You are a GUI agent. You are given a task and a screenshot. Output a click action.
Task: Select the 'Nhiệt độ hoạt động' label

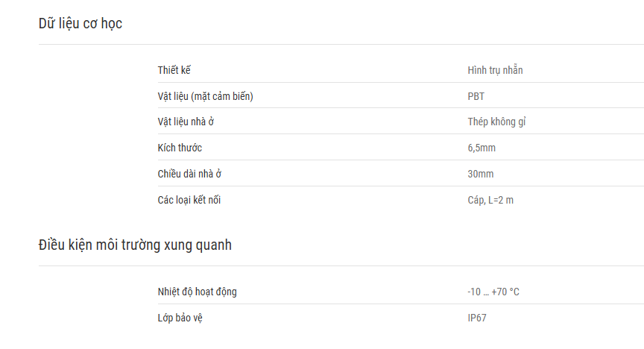[x=197, y=292]
